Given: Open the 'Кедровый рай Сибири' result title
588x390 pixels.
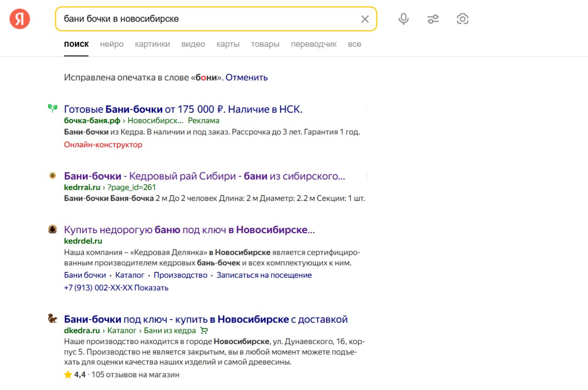Looking at the screenshot, I should (204, 176).
